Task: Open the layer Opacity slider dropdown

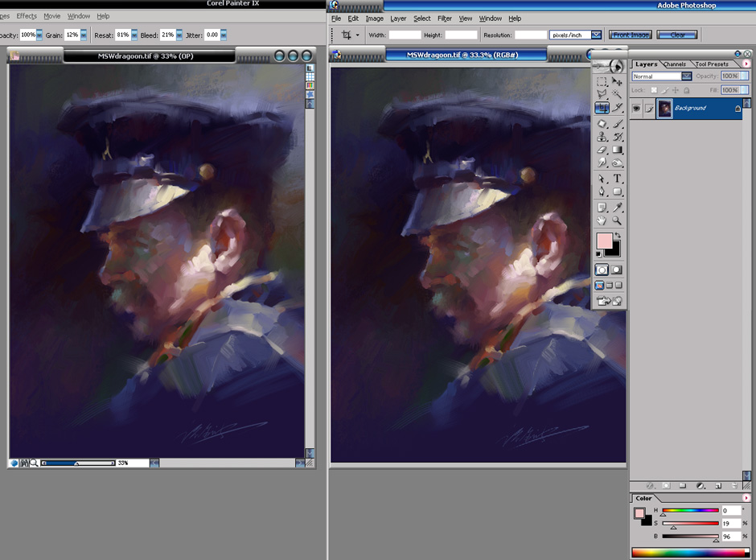Action: coord(745,76)
